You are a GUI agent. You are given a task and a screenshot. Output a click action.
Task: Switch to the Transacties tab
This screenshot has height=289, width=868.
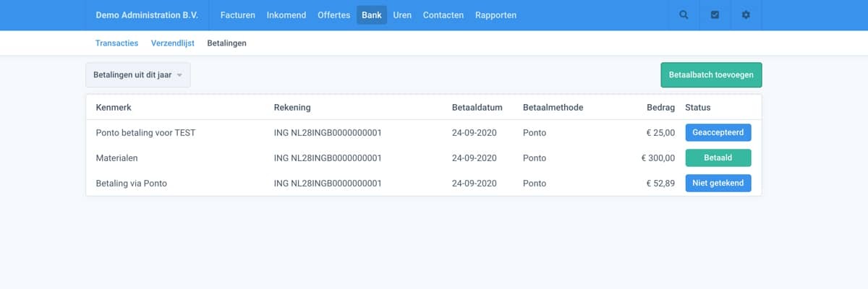click(x=116, y=43)
